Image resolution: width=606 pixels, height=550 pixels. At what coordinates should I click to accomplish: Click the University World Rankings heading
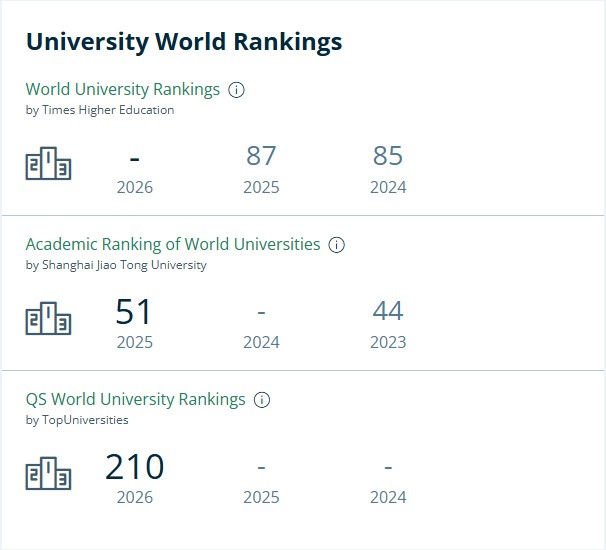tap(184, 42)
